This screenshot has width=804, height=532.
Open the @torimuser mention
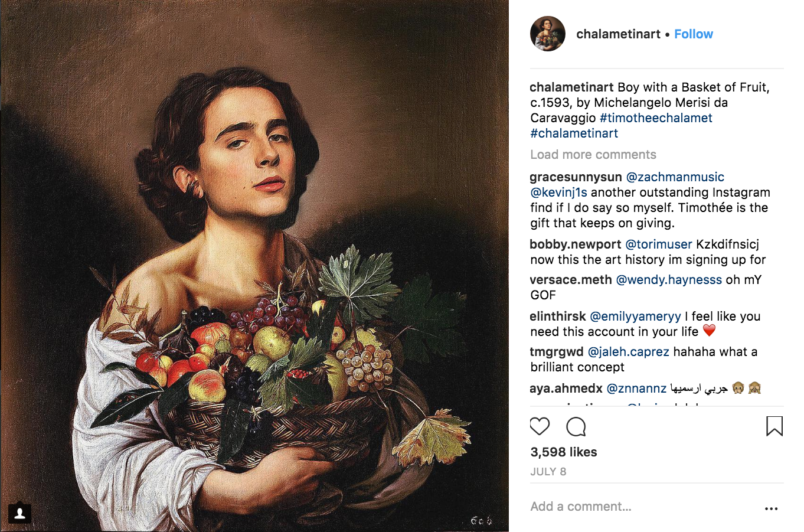click(x=658, y=244)
